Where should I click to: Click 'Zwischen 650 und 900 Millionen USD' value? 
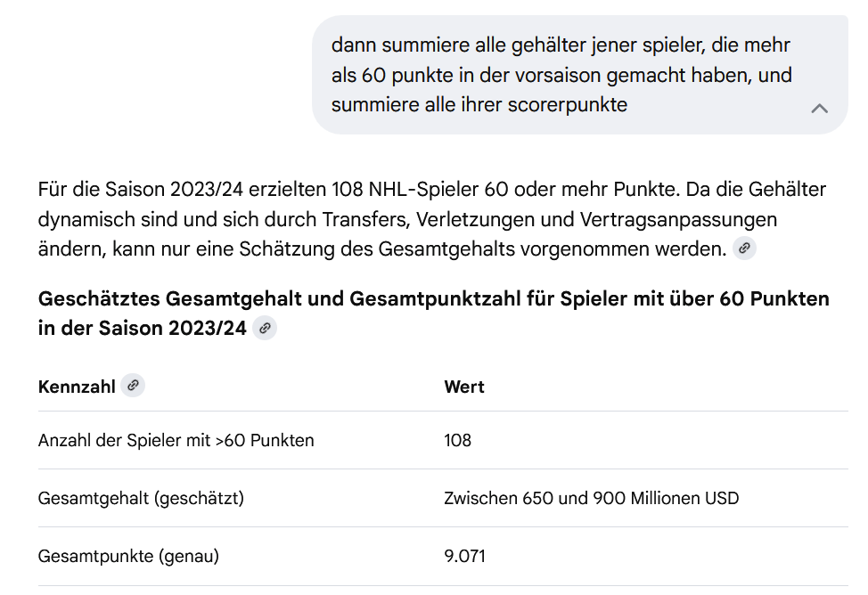591,498
